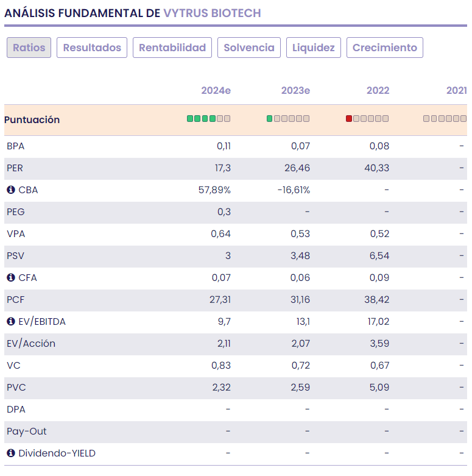472x476 pixels.
Task: Click the 2023e score bar indicator
Action: [288, 119]
